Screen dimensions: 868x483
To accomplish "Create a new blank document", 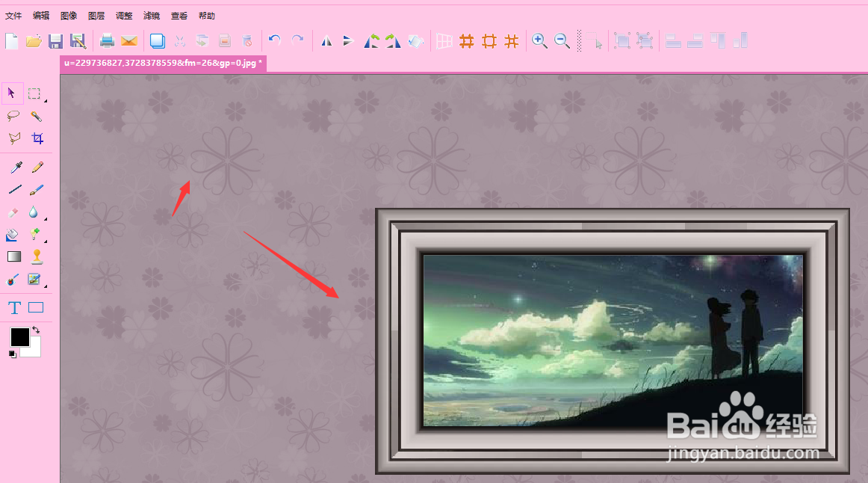I will pos(12,41).
